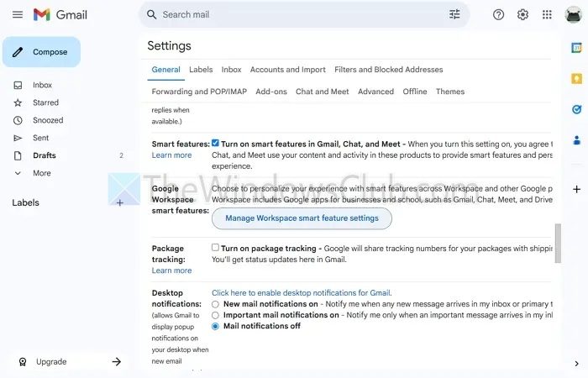
Task: Click the Upgrade badge icon
Action: pyautogui.click(x=23, y=362)
